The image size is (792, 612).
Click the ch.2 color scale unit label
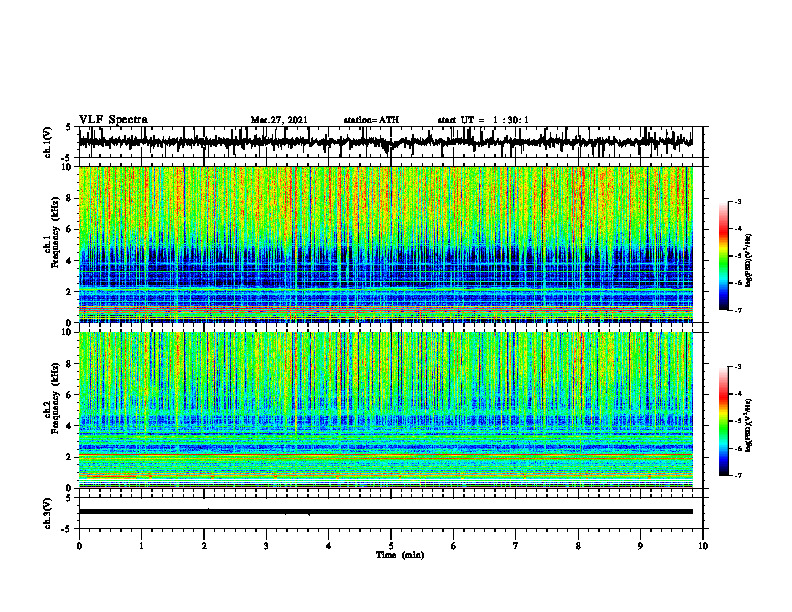pos(749,425)
